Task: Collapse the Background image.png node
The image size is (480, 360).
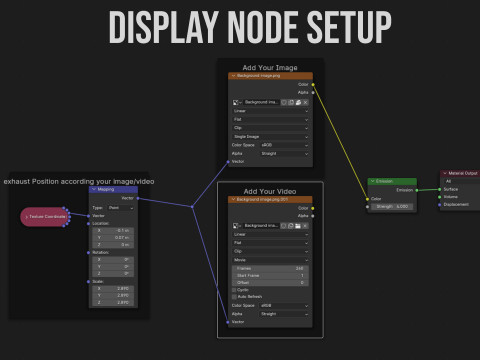Action: coord(233,76)
